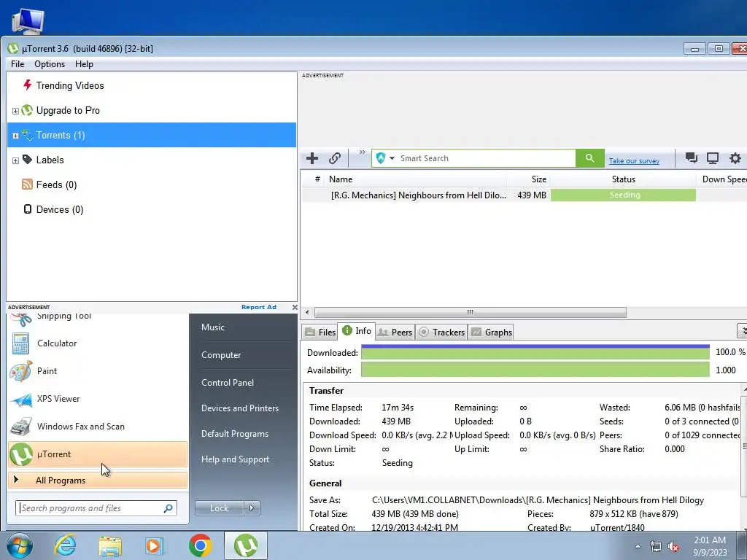The image size is (747, 560).
Task: Select the Info tab
Action: (357, 330)
